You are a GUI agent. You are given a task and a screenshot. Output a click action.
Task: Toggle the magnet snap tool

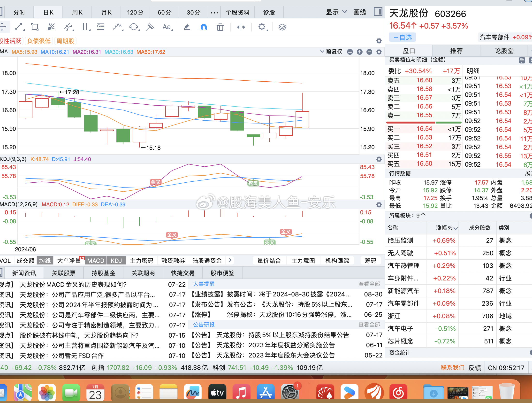204,27
